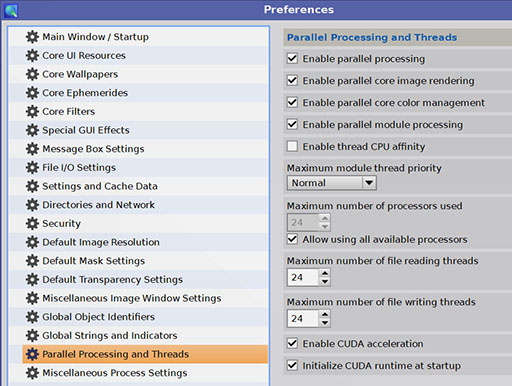512x386 pixels.
Task: Click the gear icon beside Core Wallpapers
Action: 32,74
